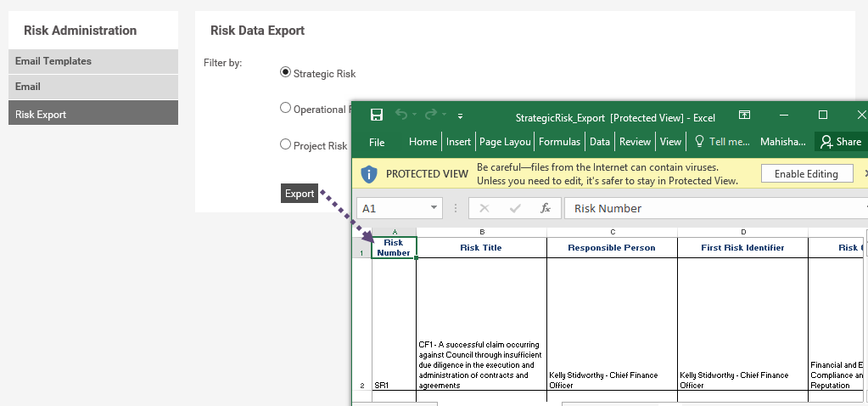Image resolution: width=868 pixels, height=406 pixels.
Task: Switch to the Home ribbon tab
Action: 423,142
